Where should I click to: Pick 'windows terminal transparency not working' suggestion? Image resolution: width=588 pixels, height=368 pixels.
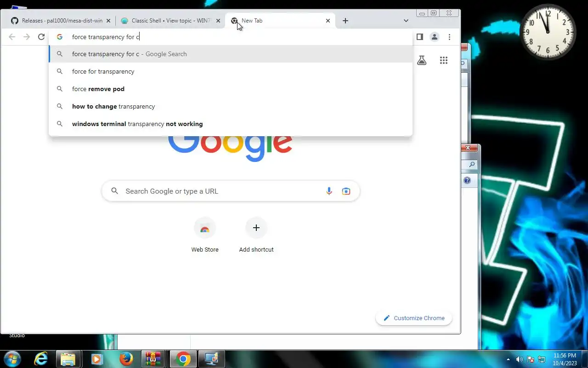(231, 124)
